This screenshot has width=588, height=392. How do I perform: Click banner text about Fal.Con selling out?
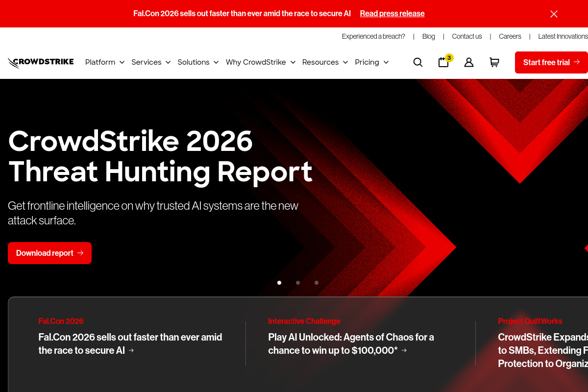[x=242, y=14]
